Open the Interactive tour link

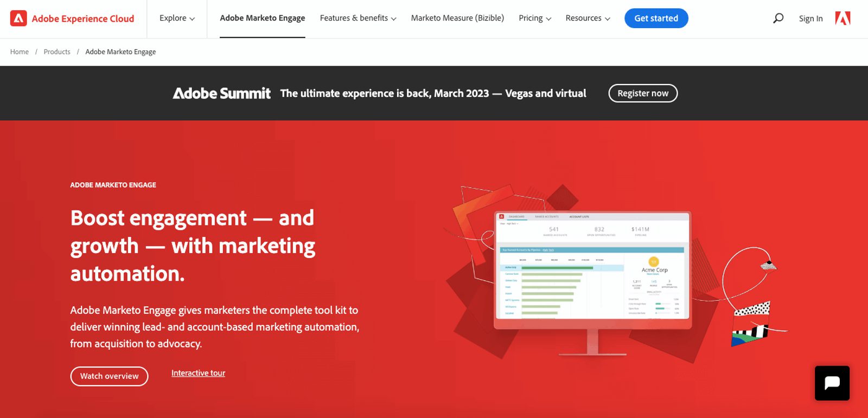(198, 373)
